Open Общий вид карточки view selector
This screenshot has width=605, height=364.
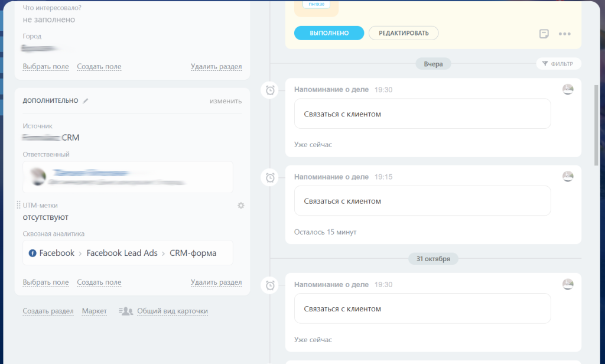tap(172, 311)
